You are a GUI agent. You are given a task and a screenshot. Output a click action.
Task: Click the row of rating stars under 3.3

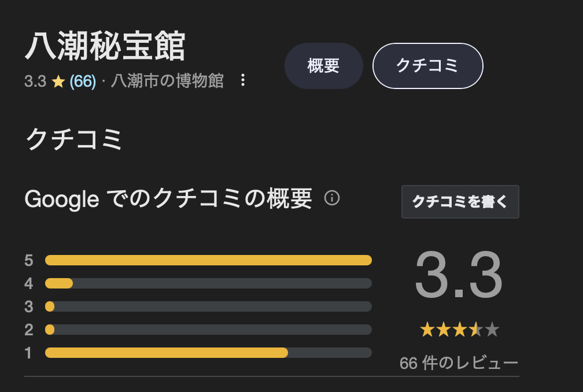click(x=460, y=330)
